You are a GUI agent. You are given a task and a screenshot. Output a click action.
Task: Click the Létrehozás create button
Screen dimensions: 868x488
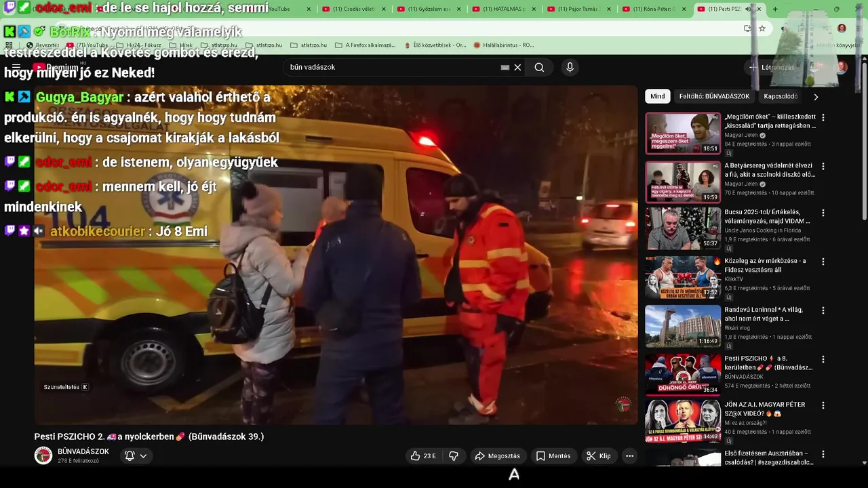pos(772,67)
